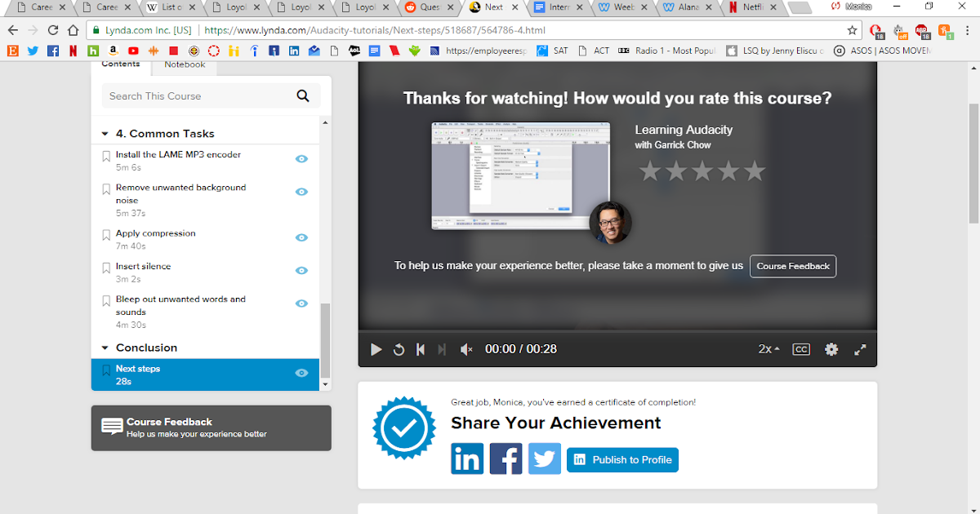This screenshot has width=980, height=514.
Task: Click the up arrow of the contents list scrollbar
Action: coord(326,122)
